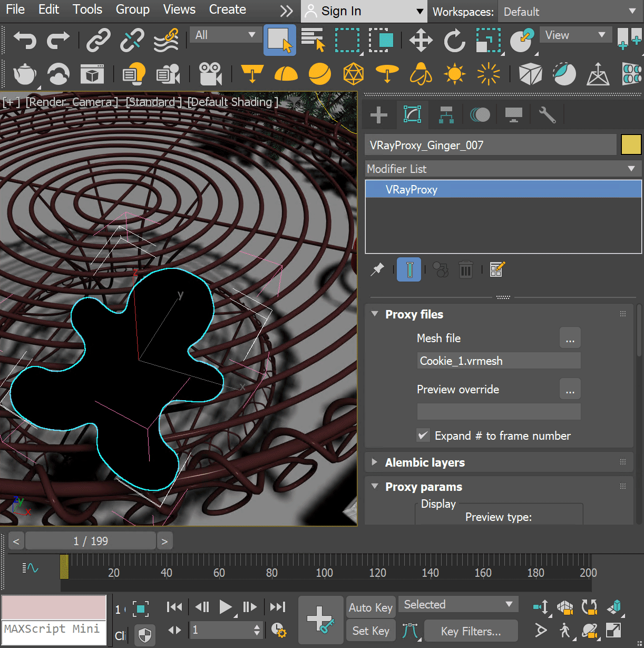Select the Select and Rotate tool

click(x=454, y=40)
